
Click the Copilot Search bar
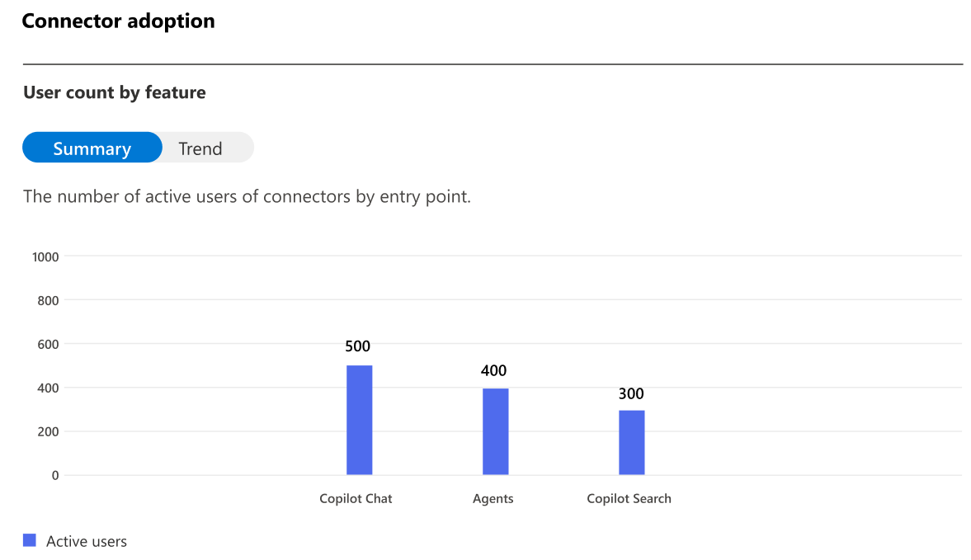[632, 442]
